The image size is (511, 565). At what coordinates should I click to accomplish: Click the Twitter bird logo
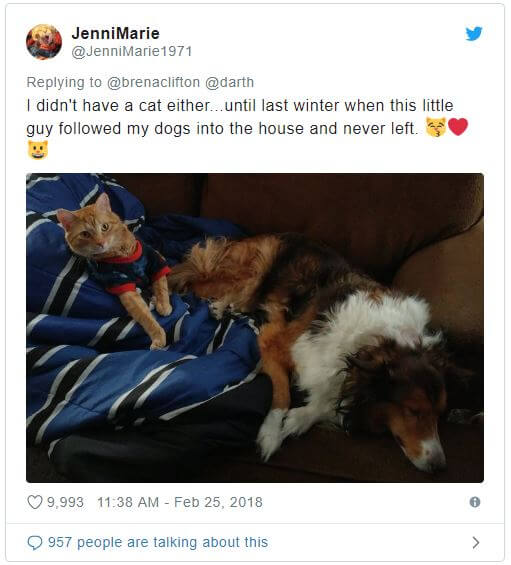(x=474, y=34)
